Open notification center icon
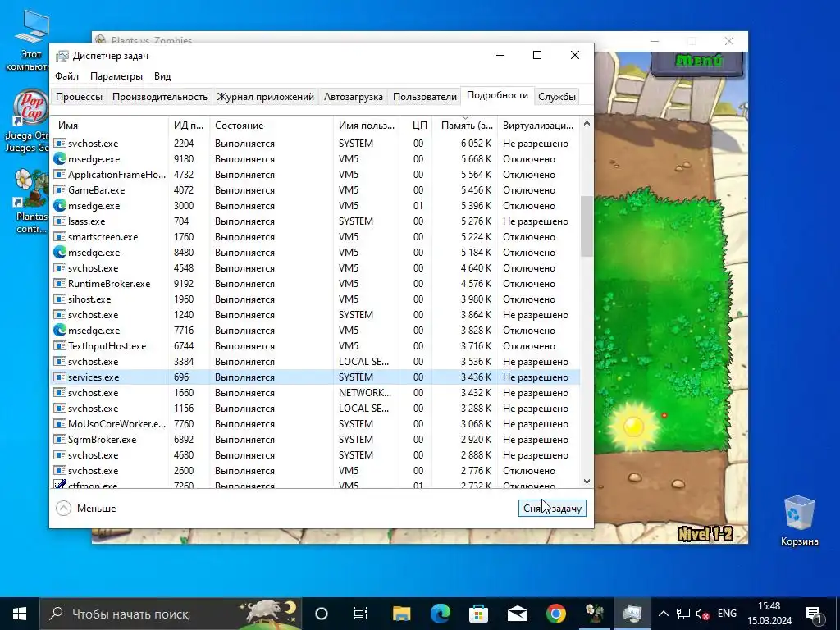 pos(814,614)
